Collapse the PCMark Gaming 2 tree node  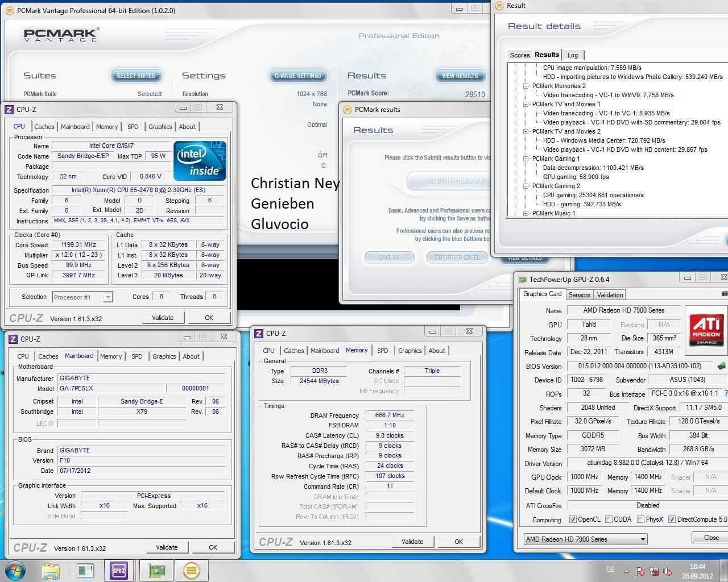coord(526,186)
